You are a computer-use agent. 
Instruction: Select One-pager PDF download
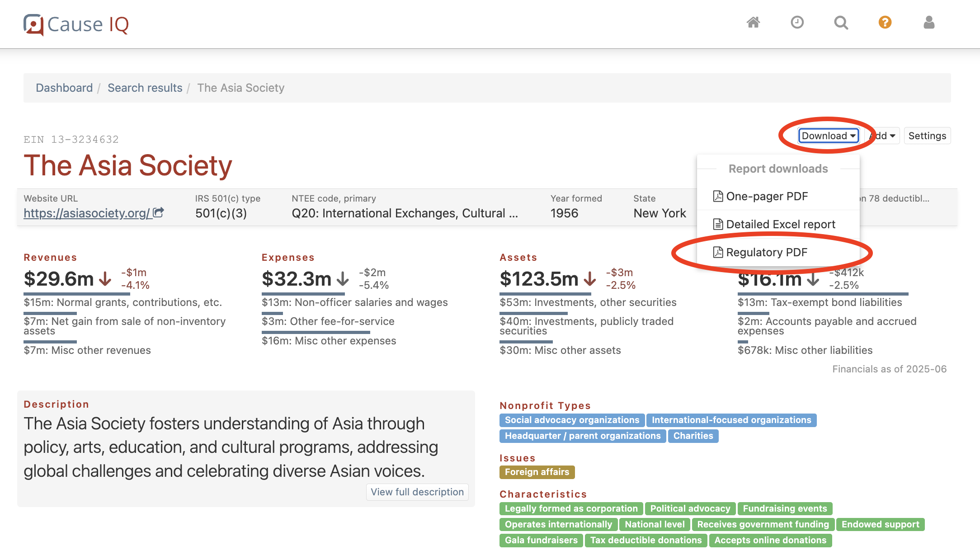tap(778, 196)
